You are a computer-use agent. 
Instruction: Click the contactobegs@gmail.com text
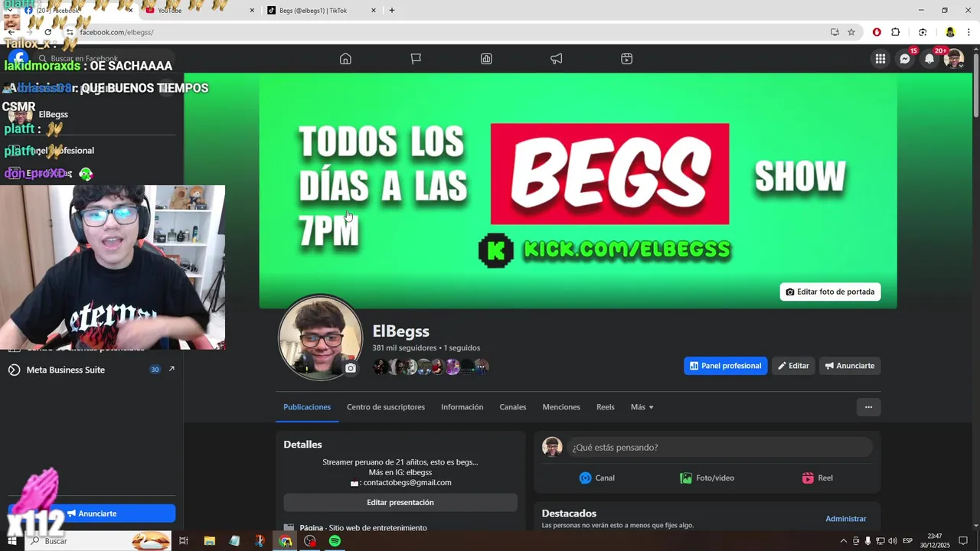click(407, 483)
